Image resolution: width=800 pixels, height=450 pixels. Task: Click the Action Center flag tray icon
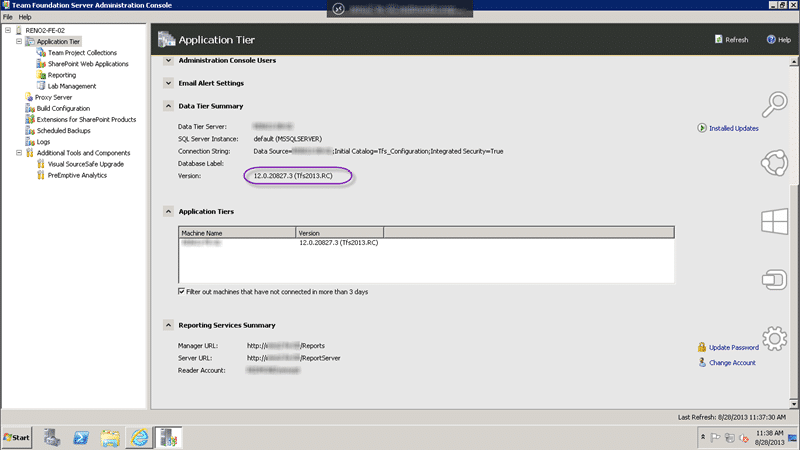[715, 438]
